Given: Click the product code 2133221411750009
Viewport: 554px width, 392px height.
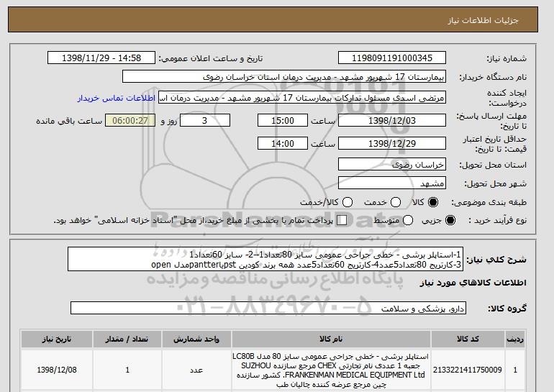Looking at the screenshot, I should [468, 370].
